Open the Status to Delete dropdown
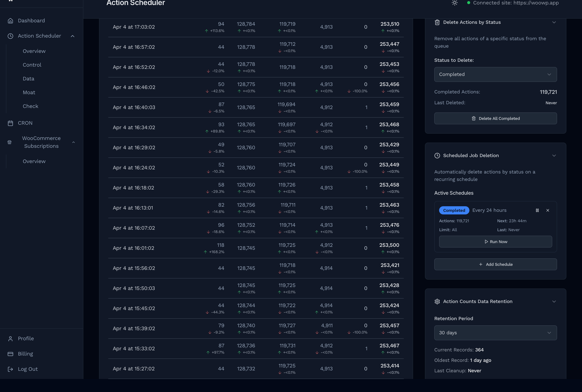This screenshot has width=582, height=392. (x=495, y=74)
